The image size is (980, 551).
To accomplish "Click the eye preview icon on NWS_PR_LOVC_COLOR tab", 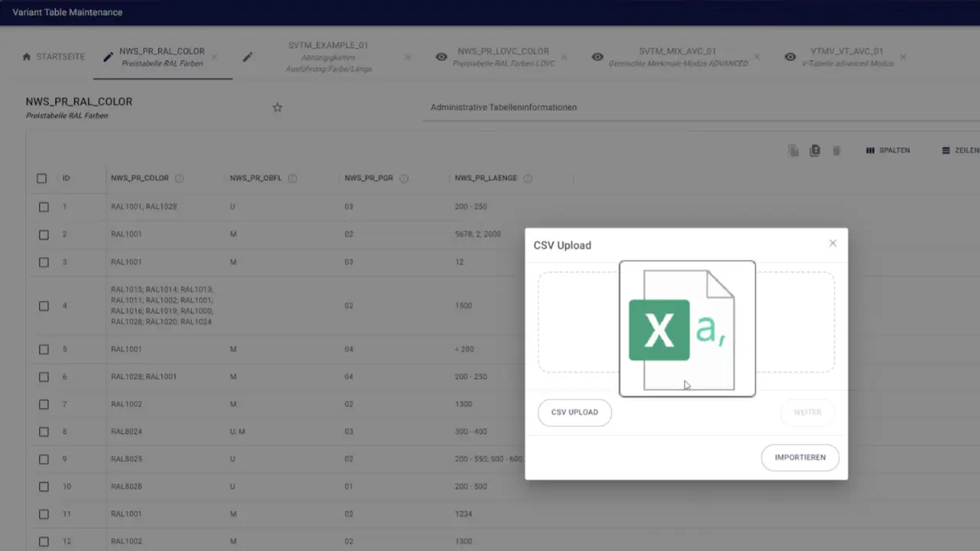I will (x=441, y=57).
